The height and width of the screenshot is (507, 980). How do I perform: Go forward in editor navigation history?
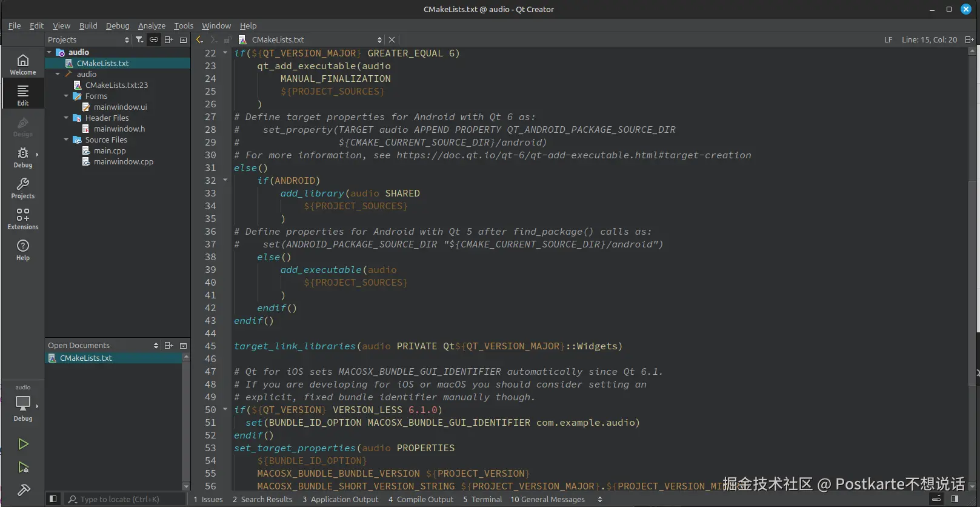213,39
